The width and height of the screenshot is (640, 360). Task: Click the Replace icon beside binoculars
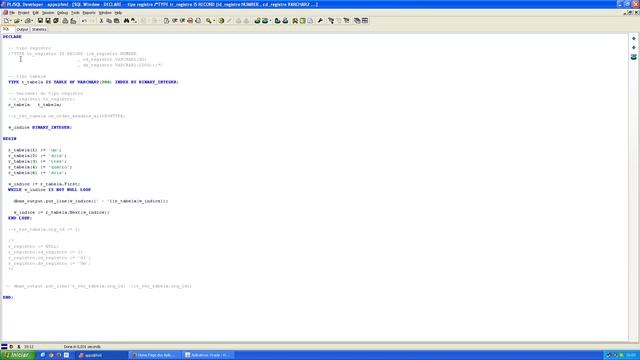133,20
